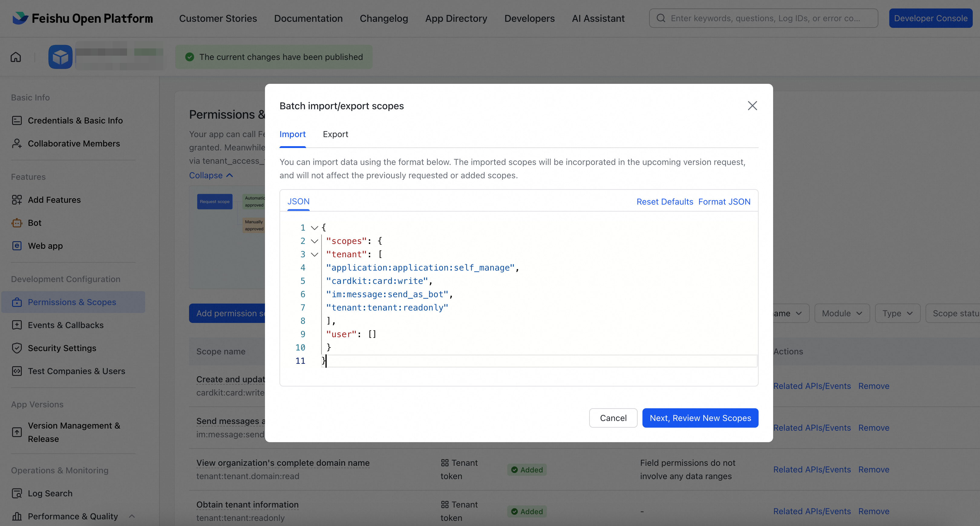Fold JSON line 1 root object
The image size is (980, 526).
click(x=314, y=228)
